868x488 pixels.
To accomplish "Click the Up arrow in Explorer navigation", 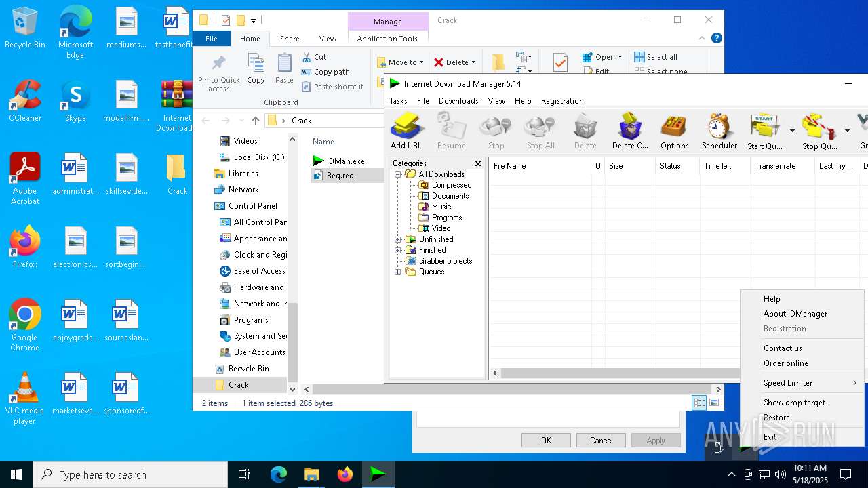I will 255,121.
